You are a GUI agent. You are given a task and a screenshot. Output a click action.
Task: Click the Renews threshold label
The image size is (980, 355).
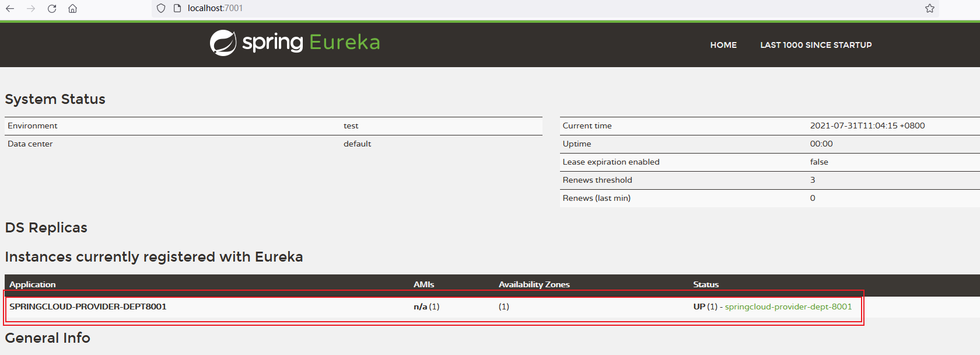point(597,180)
